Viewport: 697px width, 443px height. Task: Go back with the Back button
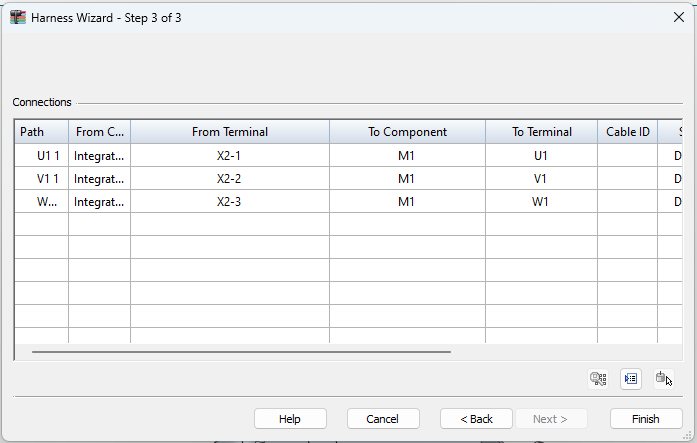pyautogui.click(x=476, y=419)
